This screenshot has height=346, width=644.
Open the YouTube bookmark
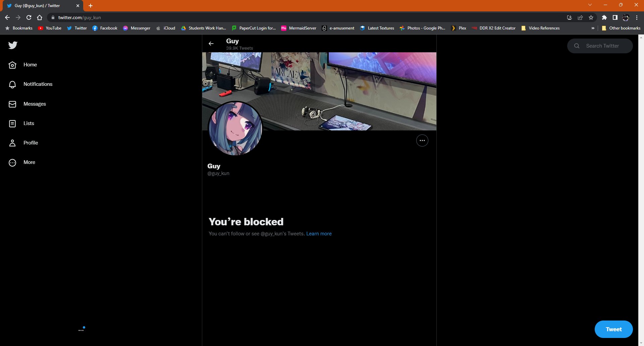click(x=50, y=28)
